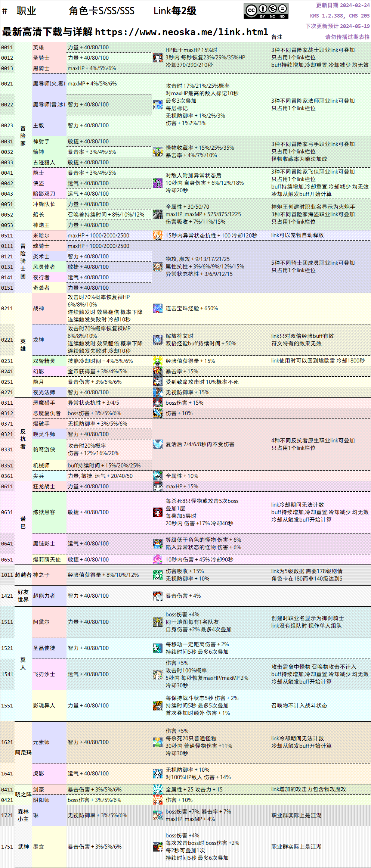
Task: Click 召唤兽持续时间 + 8%/10%/12% in 船长 row
Action: (106, 215)
